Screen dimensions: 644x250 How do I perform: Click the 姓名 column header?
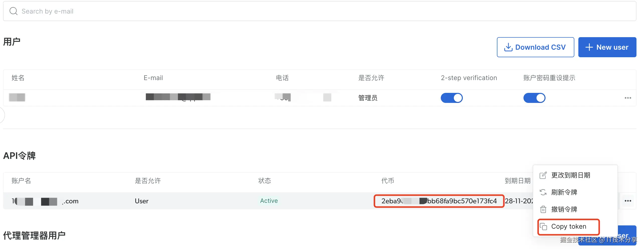18,78
